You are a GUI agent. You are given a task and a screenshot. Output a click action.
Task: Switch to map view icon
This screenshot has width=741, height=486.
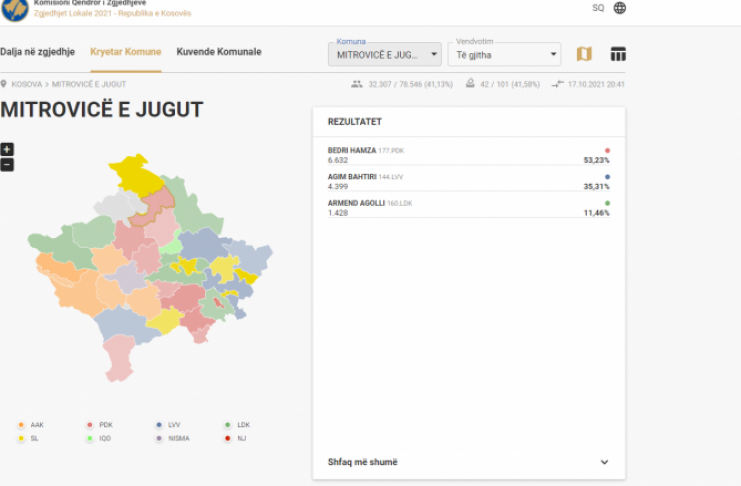tap(584, 54)
